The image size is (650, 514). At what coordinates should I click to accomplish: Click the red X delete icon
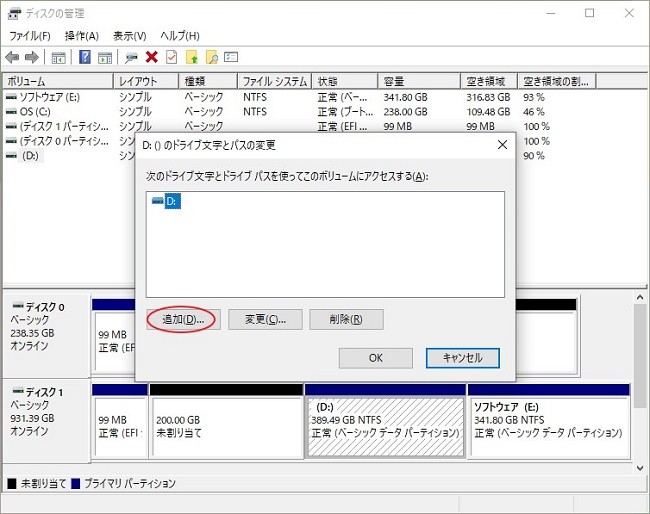[x=152, y=57]
